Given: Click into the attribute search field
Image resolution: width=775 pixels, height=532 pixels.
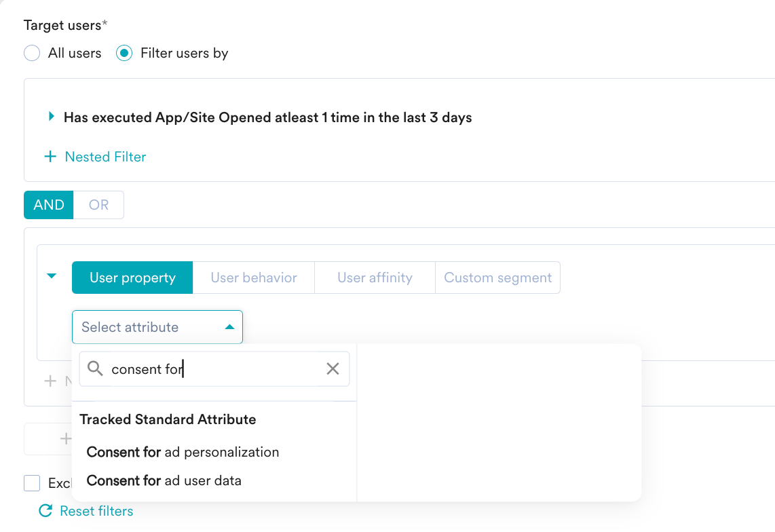Looking at the screenshot, I should [x=214, y=369].
